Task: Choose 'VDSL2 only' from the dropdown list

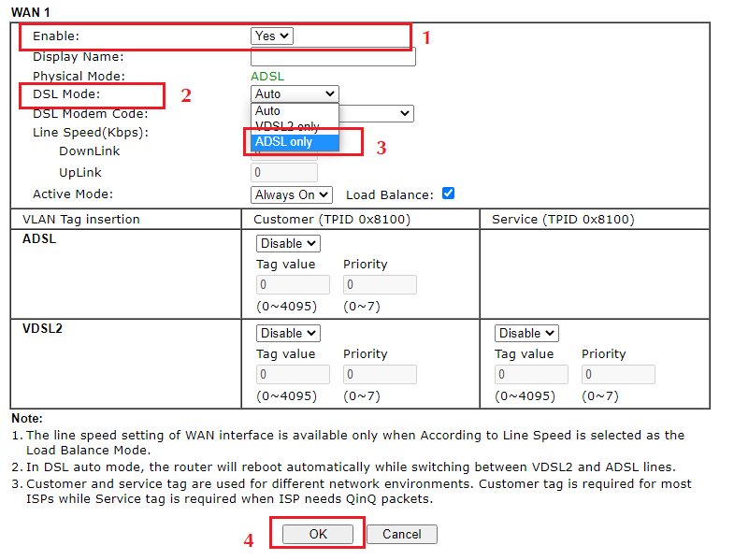Action: [287, 126]
